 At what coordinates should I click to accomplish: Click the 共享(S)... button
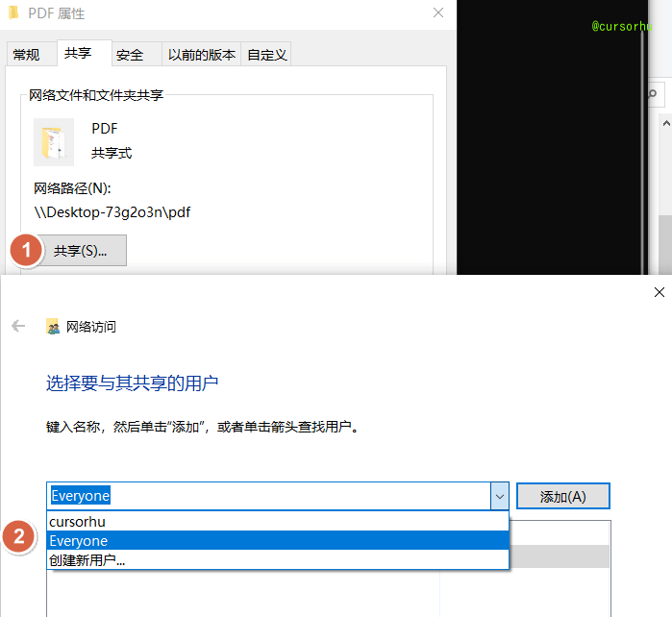point(80,251)
